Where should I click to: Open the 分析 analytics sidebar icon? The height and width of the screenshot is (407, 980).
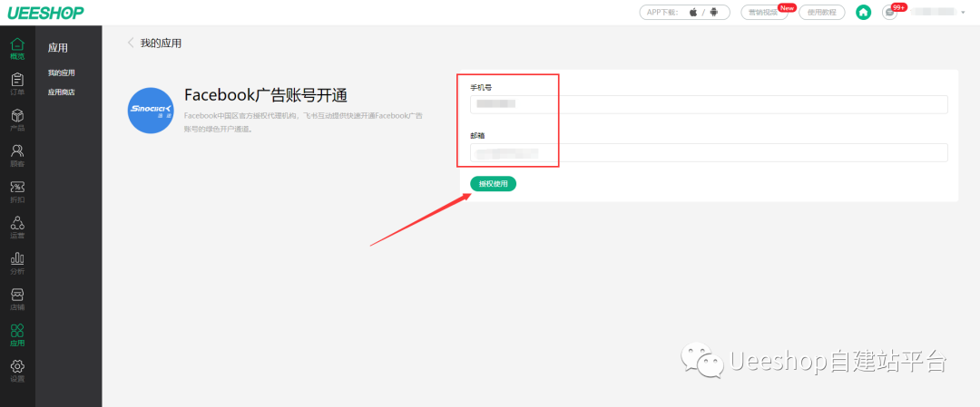tap(16, 263)
